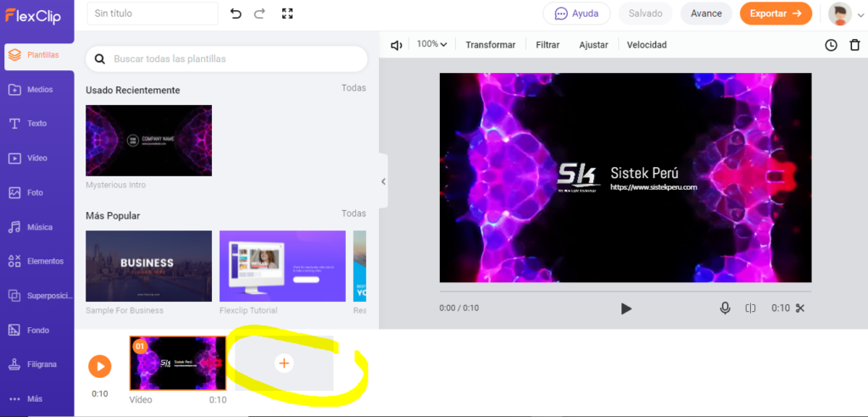Select storyboard clip 01 in the timeline
Viewport: 868px width, 417px height.
point(178,364)
